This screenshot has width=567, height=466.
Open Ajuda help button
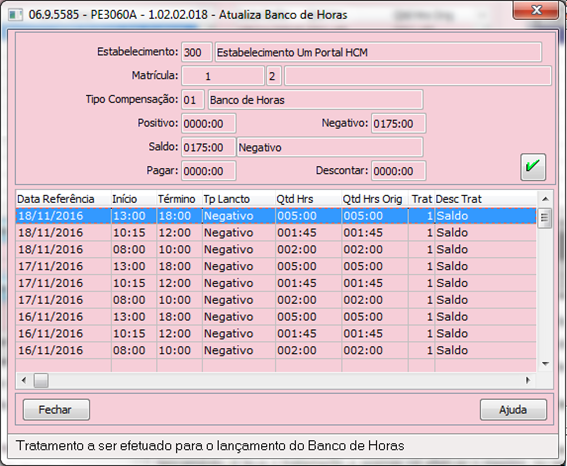tap(513, 410)
